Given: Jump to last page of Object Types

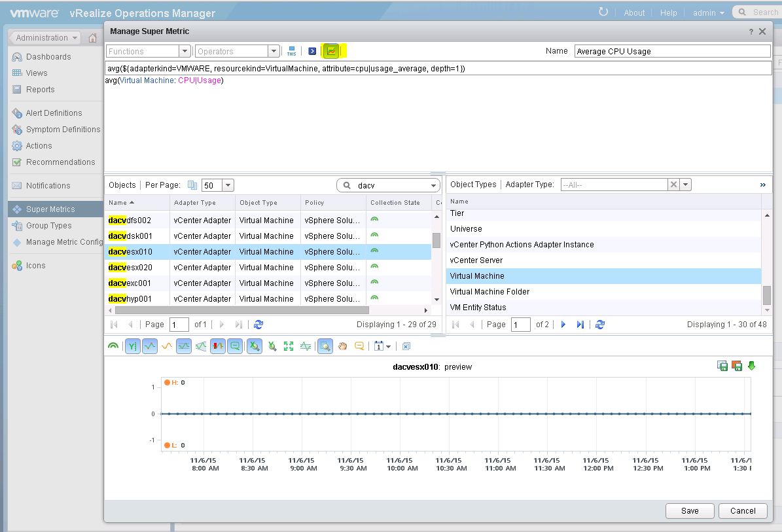Looking at the screenshot, I should coord(580,325).
